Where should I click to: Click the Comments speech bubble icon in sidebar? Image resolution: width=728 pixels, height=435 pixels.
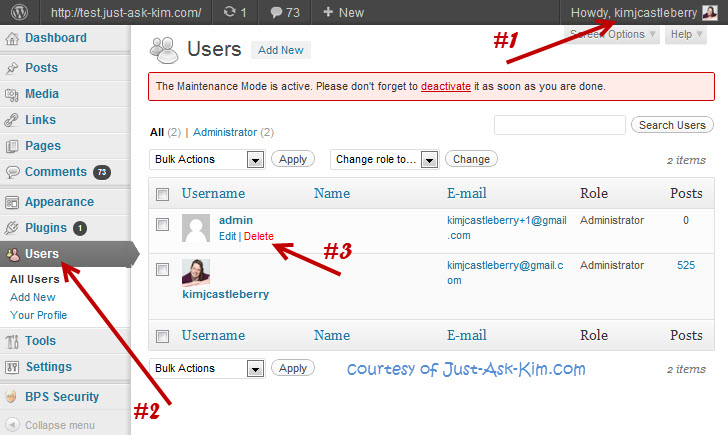[x=12, y=172]
